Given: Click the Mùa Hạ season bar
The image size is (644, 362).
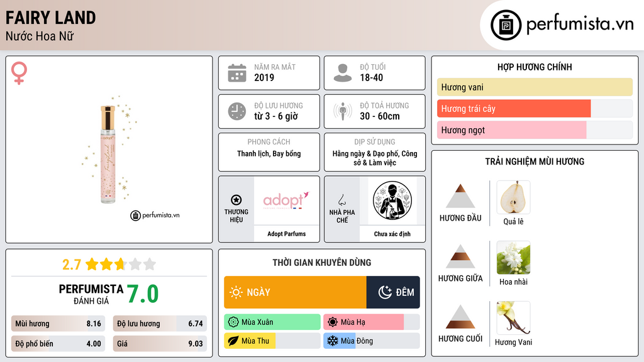Looking at the screenshot, I should pyautogui.click(x=372, y=322).
